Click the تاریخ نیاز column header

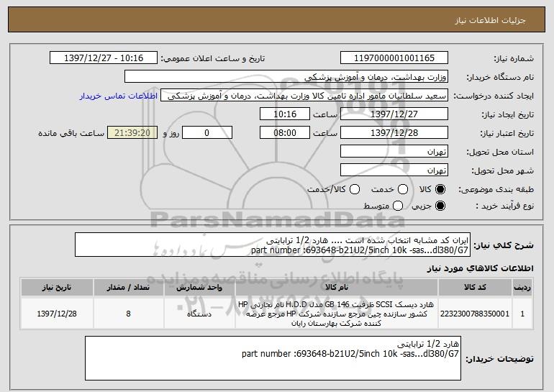coord(57,288)
